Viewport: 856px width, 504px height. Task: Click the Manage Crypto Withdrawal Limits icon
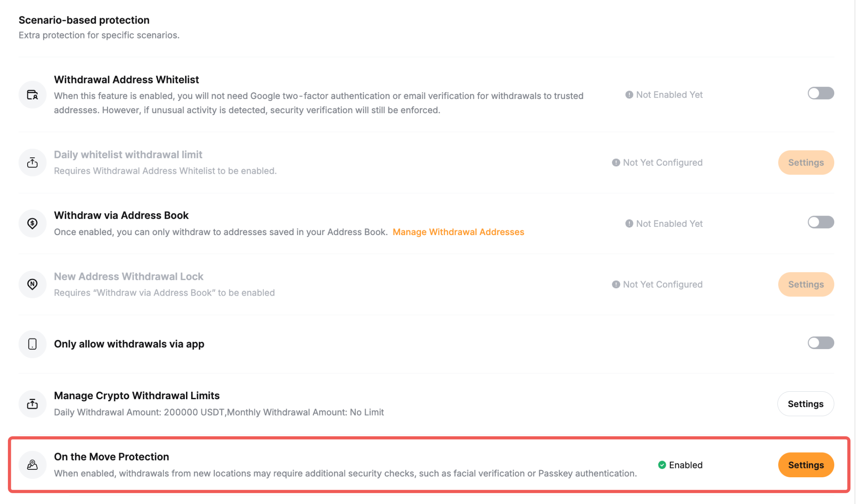coord(32,404)
